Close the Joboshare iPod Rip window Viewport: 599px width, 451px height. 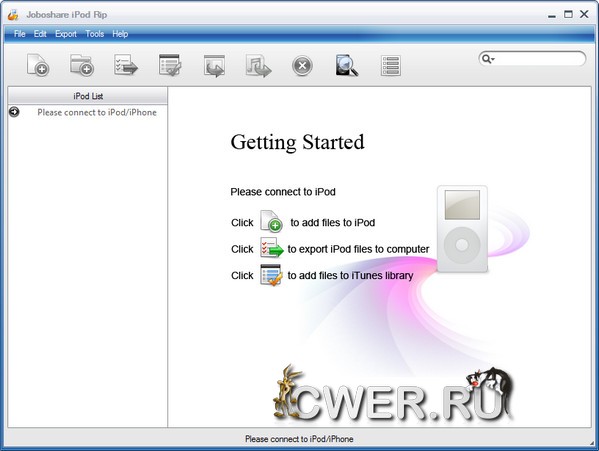click(584, 14)
